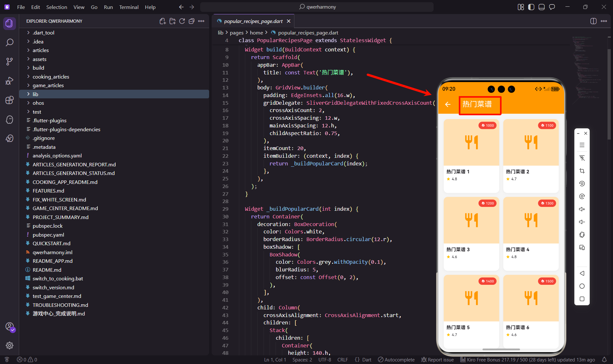The image size is (613, 364).
Task: Collapse all folders in explorer
Action: 192,21
